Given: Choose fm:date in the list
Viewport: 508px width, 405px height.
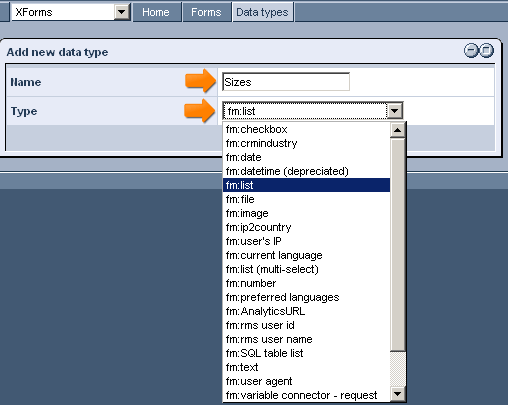Looking at the screenshot, I should (x=306, y=157).
